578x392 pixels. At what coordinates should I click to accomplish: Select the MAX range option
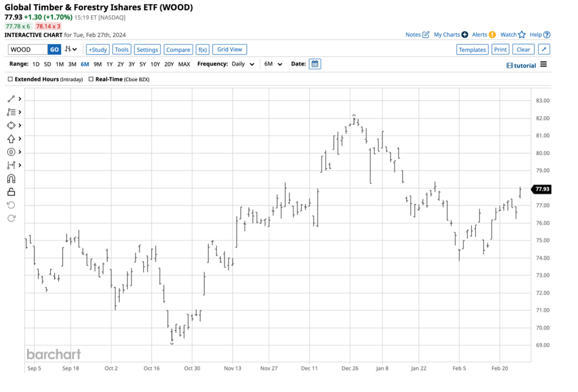pos(184,64)
